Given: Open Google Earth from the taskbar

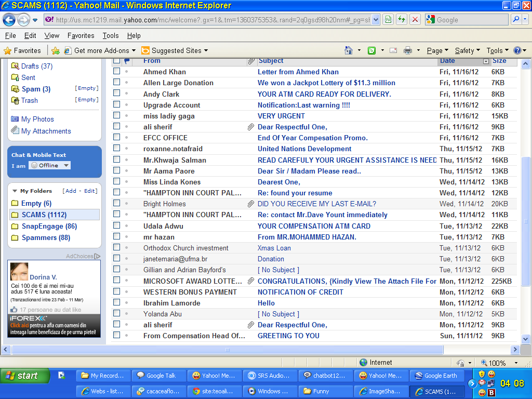Looking at the screenshot, I should (x=437, y=376).
